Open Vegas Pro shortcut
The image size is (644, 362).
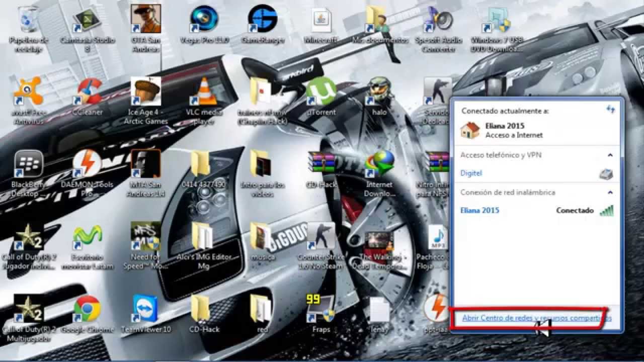[x=204, y=25]
